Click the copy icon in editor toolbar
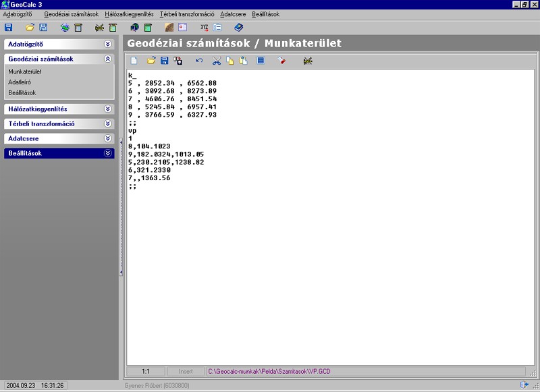Screen dimensions: 540x392 coord(230,61)
